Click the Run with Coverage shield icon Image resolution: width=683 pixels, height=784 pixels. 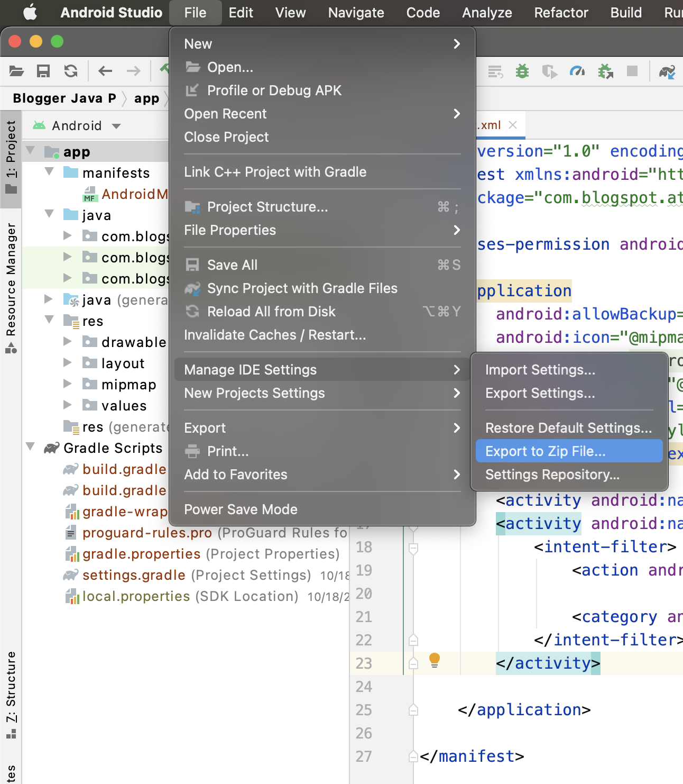point(550,71)
